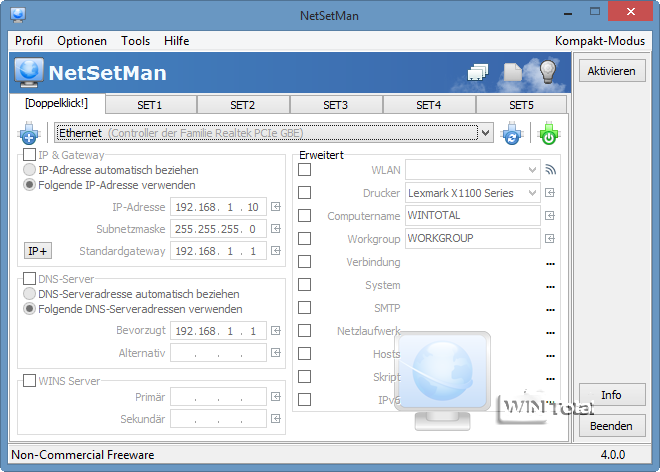This screenshot has width=660, height=472.
Task: Click get-current-value icon beside WINS Primär field
Action: (276, 397)
